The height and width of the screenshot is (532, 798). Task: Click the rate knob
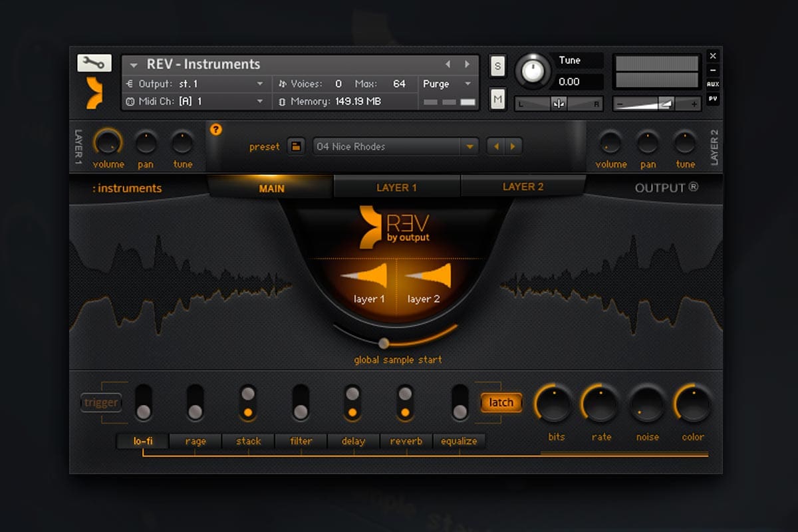pyautogui.click(x=600, y=404)
